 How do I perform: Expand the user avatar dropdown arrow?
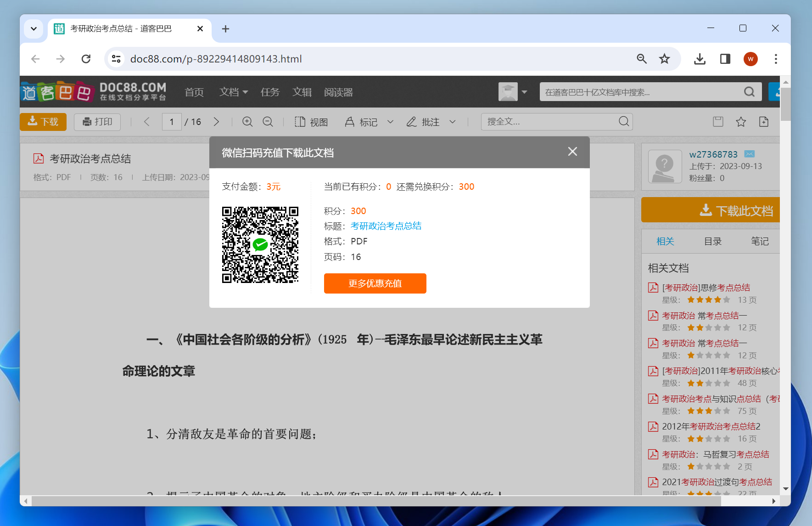coord(524,92)
